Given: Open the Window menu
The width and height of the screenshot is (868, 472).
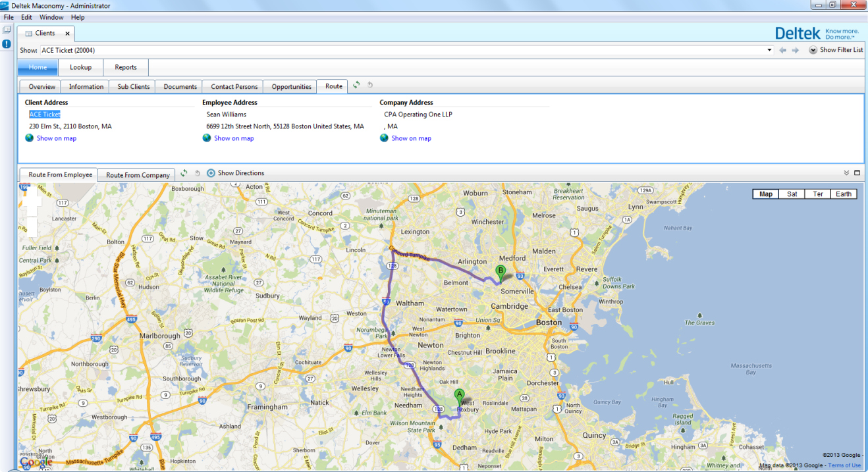Looking at the screenshot, I should click(51, 17).
